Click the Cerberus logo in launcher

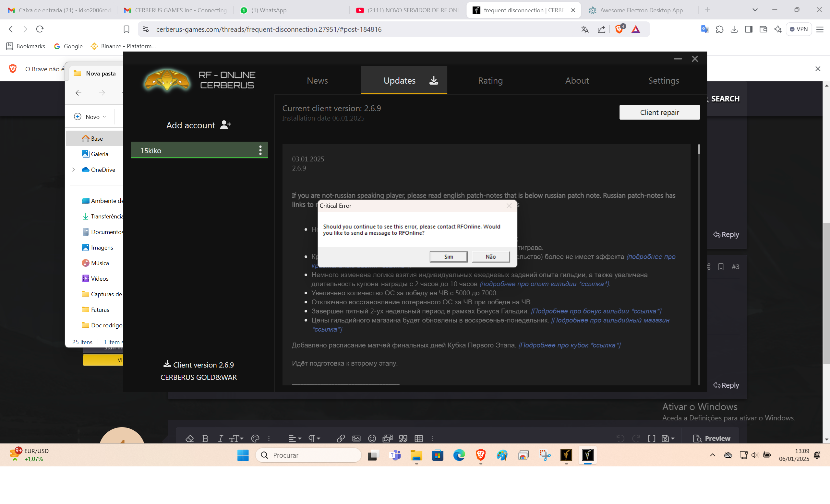tap(167, 80)
